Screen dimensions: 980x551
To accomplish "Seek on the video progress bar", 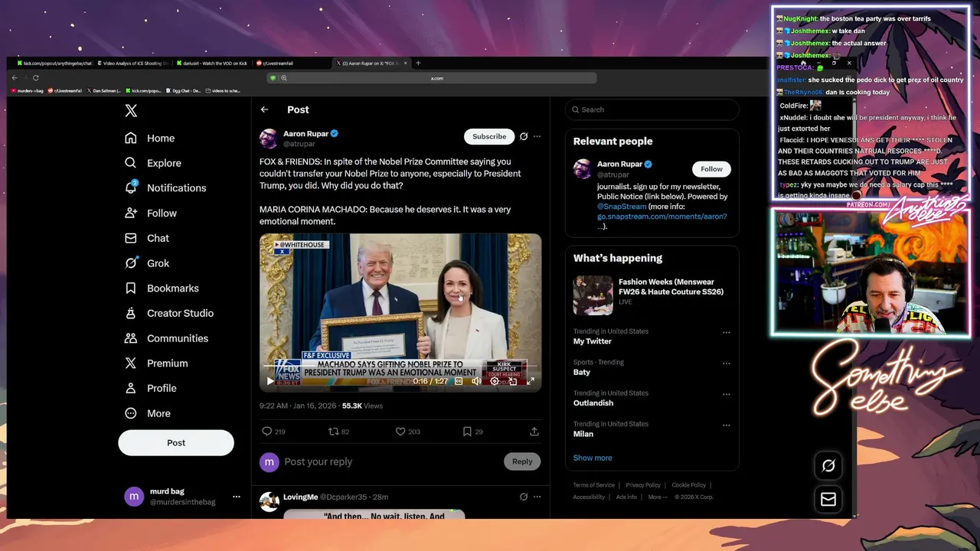I will coord(400,367).
